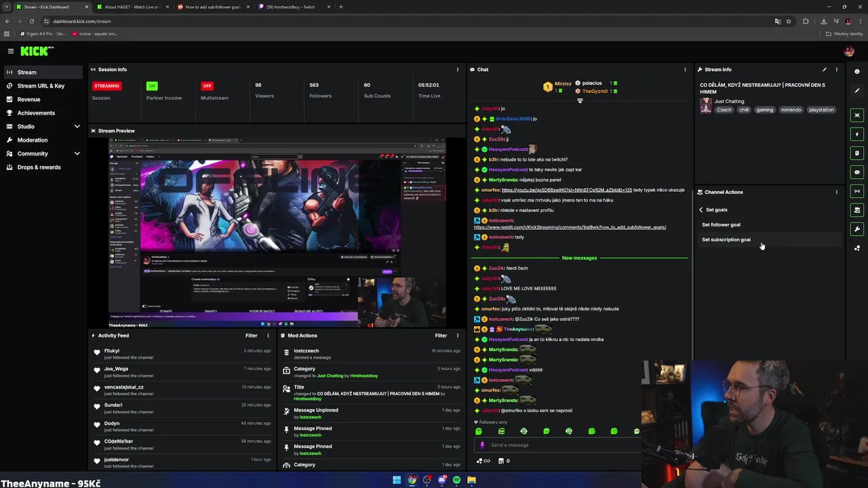Click fflukyl follow entry in Activity Feed
Viewport: 868px width, 488px height.
183,354
